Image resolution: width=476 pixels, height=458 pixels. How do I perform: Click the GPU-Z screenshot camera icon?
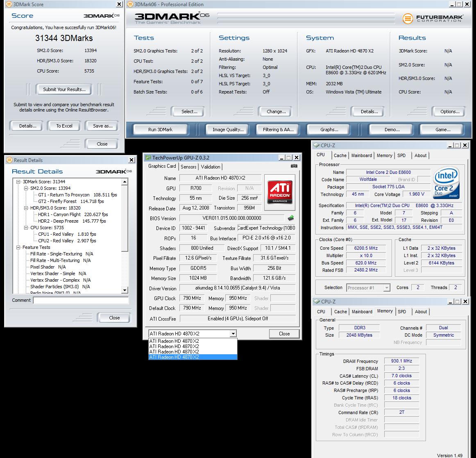click(294, 166)
